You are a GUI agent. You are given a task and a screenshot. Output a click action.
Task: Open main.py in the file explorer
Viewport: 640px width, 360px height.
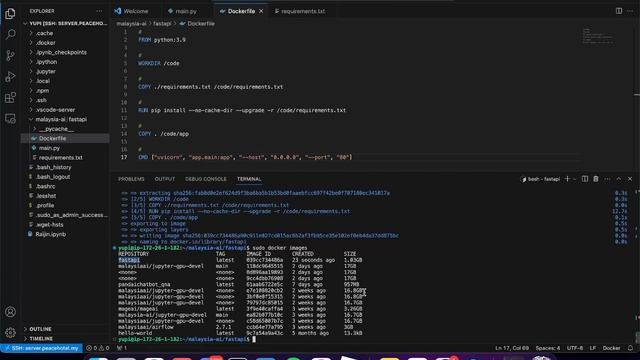(65, 148)
